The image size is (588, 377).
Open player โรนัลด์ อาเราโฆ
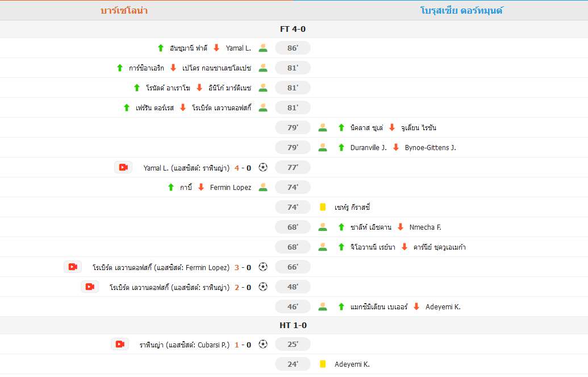[168, 88]
